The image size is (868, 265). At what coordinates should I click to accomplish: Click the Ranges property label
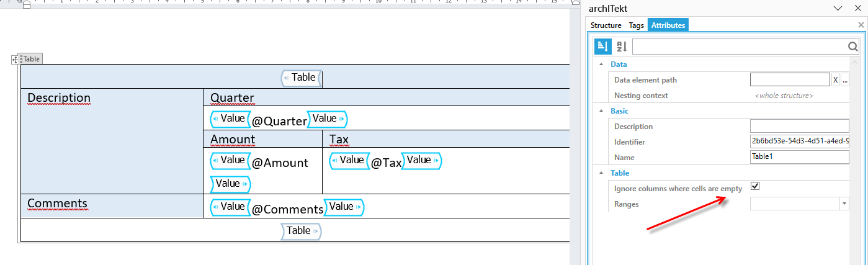[626, 204]
